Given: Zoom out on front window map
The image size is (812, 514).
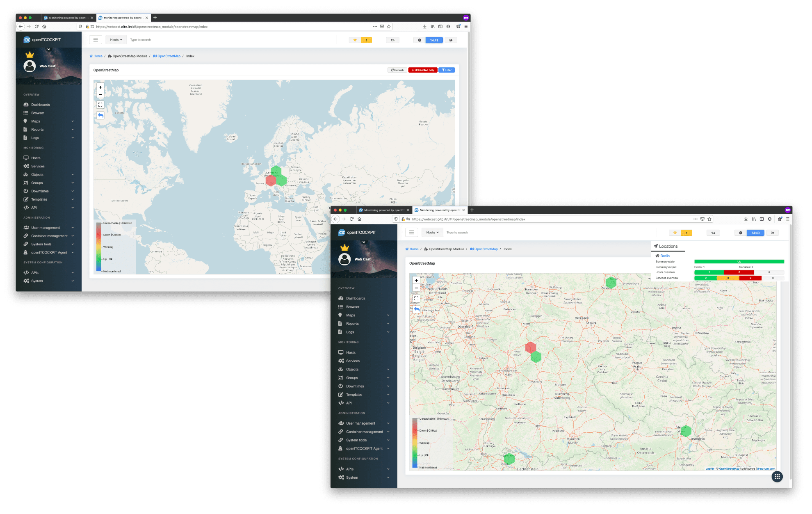Looking at the screenshot, I should (416, 288).
